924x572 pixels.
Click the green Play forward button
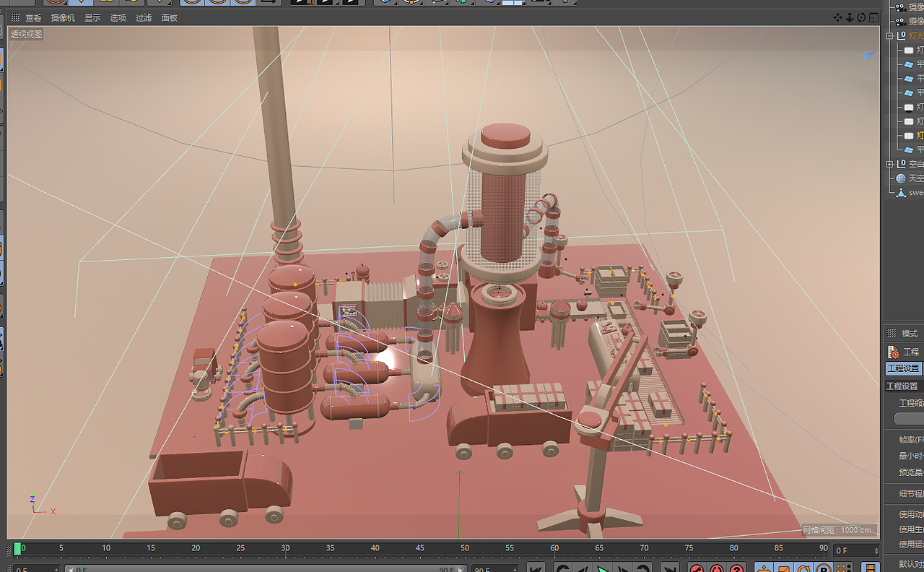pos(603,569)
